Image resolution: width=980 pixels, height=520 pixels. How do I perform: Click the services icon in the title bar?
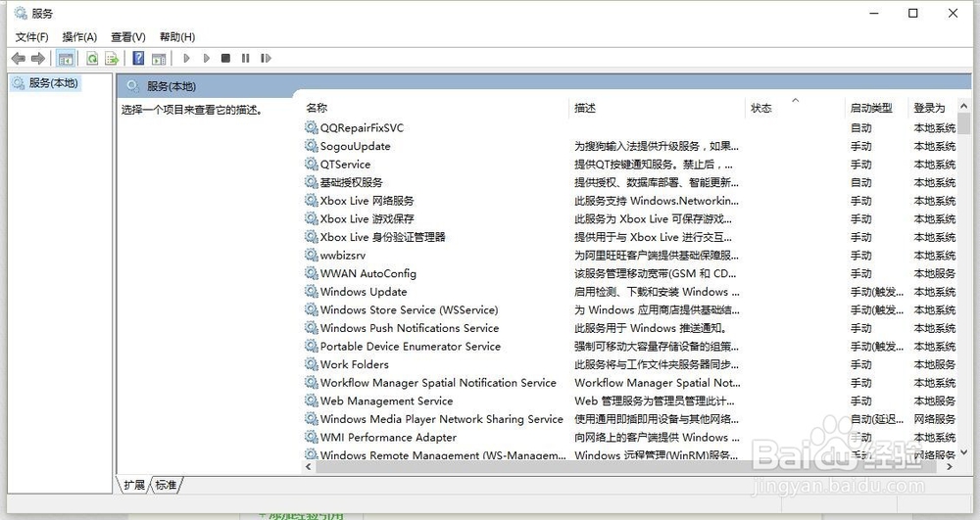(21, 13)
